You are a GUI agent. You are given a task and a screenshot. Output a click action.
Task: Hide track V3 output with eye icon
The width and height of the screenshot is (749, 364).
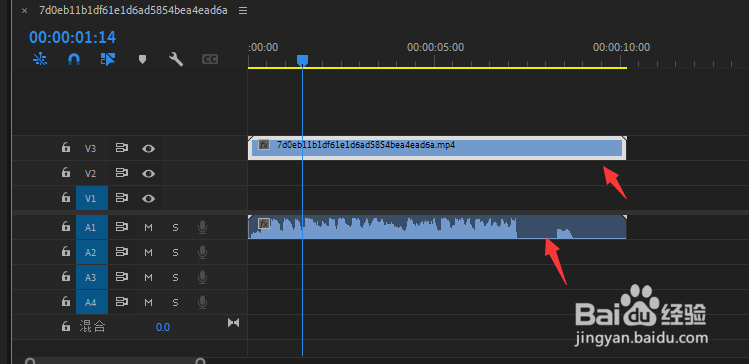(149, 149)
